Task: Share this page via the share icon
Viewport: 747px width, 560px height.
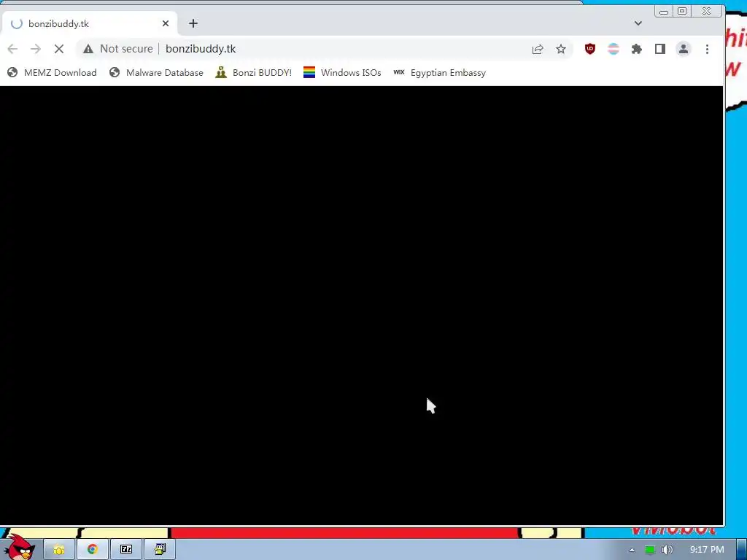Action: (538, 49)
